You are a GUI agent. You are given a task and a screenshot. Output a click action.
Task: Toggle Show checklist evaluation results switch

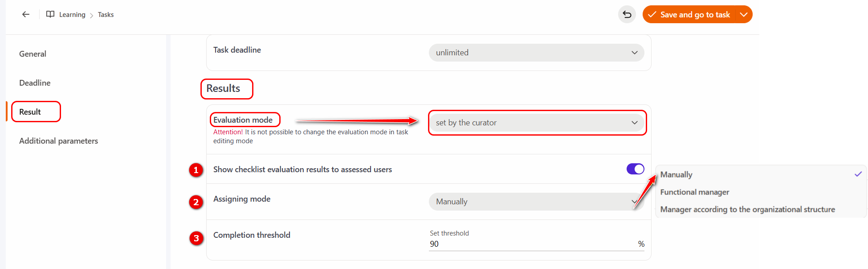click(x=635, y=169)
